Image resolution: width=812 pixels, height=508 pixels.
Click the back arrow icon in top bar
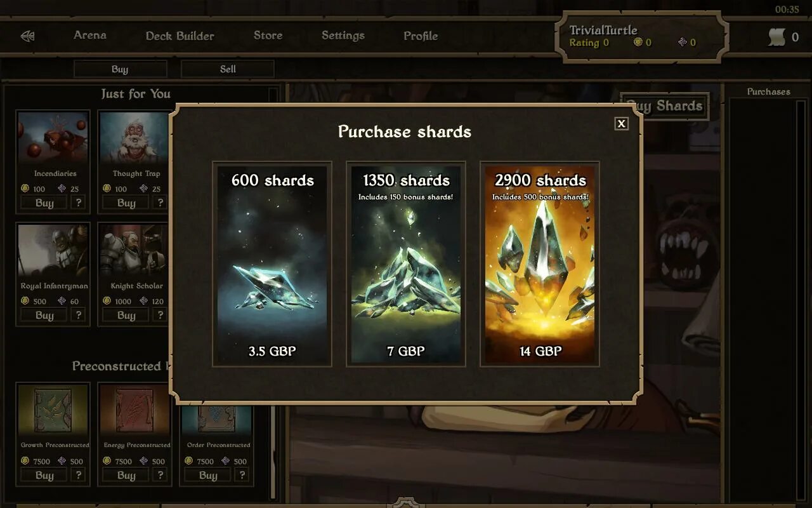click(27, 36)
